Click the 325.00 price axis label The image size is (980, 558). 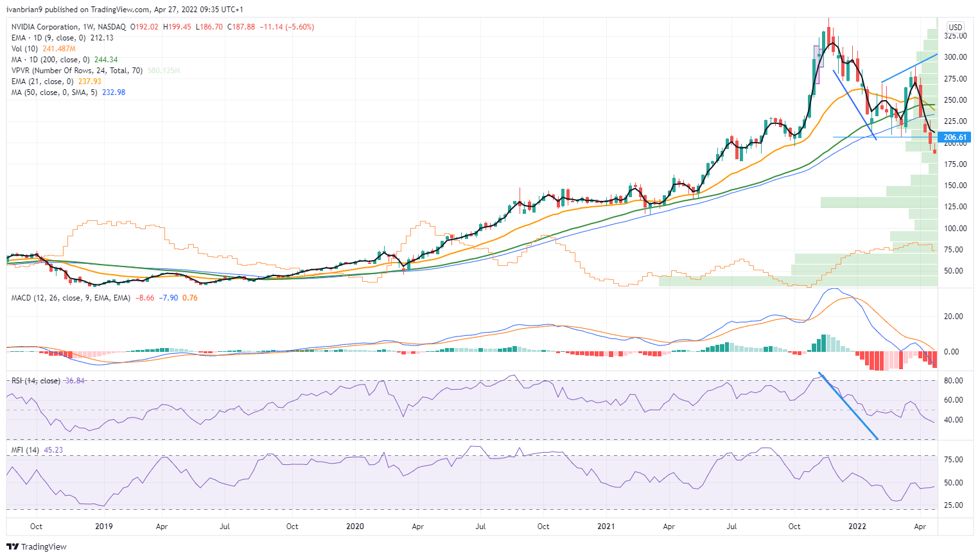[956, 36]
